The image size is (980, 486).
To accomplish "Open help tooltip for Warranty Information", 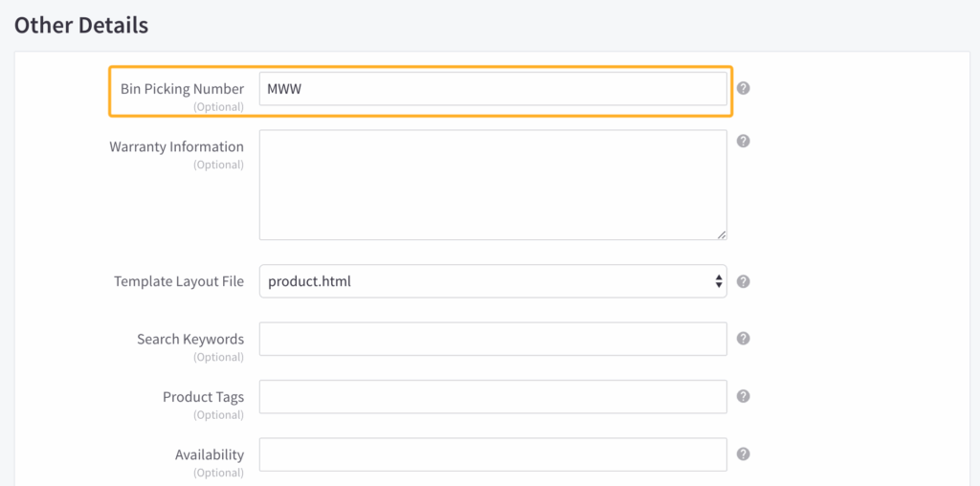I will point(743,141).
